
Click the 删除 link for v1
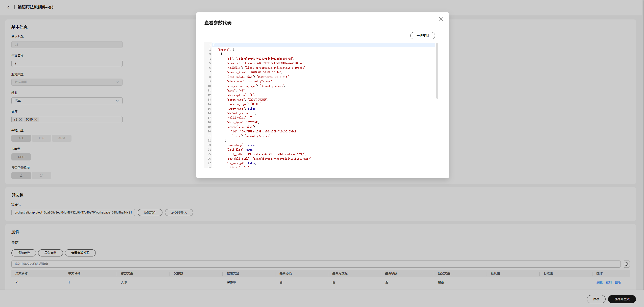617,282
